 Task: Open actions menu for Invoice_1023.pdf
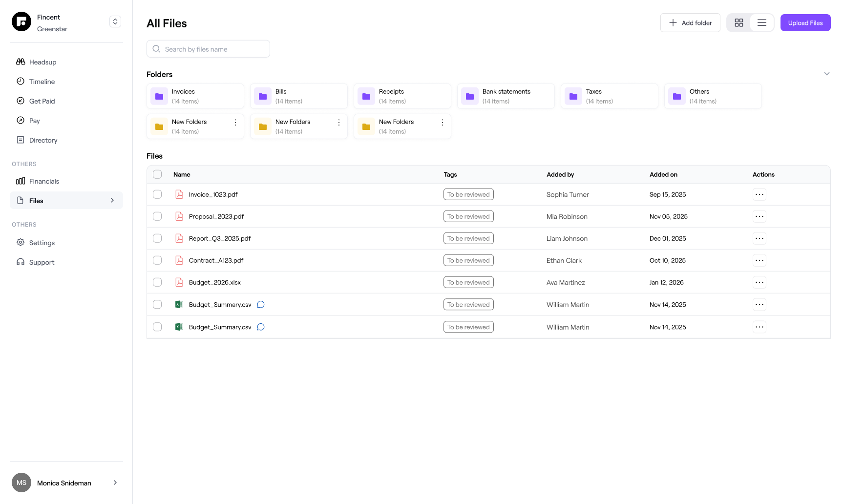click(760, 194)
